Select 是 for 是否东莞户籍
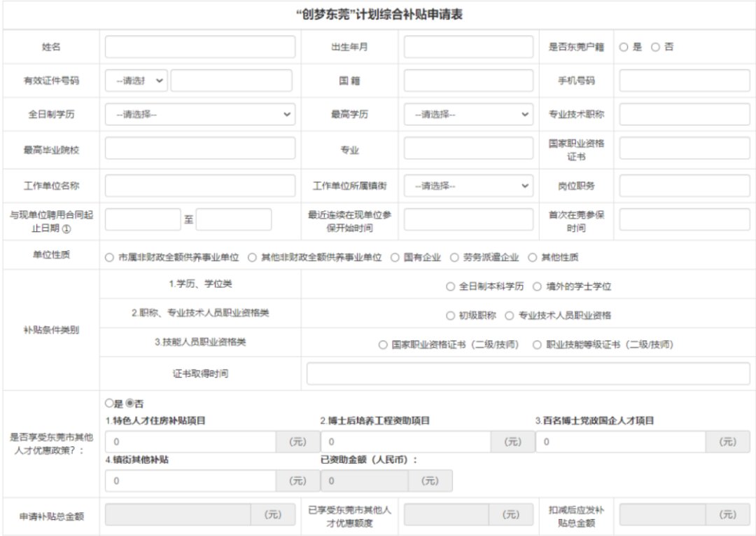 click(623, 47)
